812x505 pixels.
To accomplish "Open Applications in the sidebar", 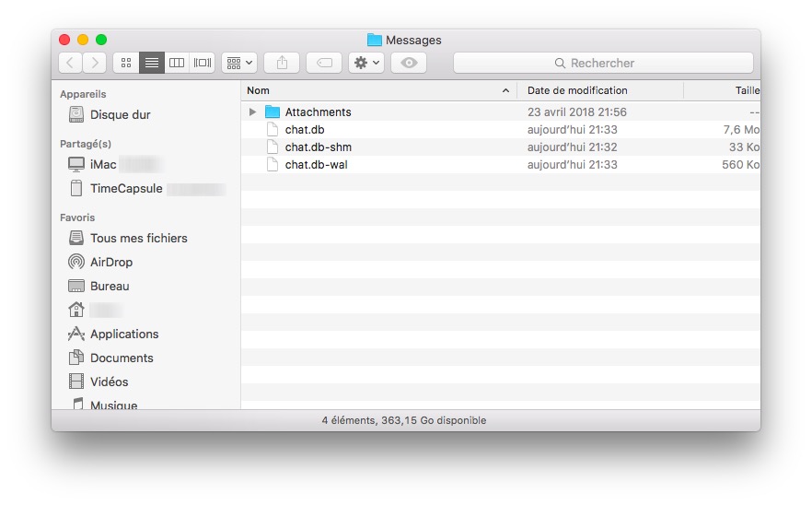I will point(123,334).
